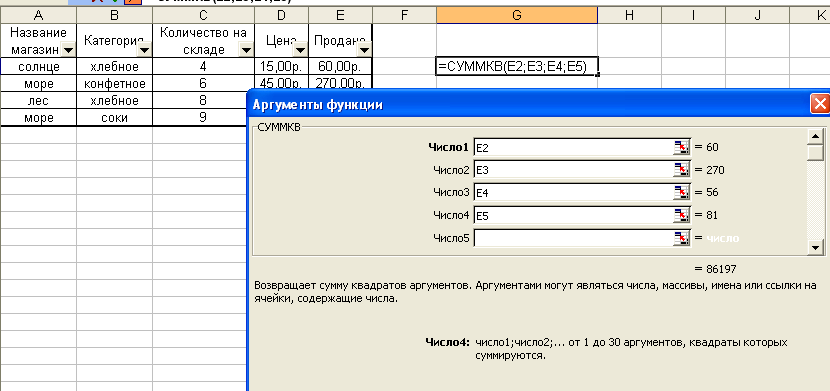
Task: Select cell with value 60,00р.
Action: [x=340, y=66]
